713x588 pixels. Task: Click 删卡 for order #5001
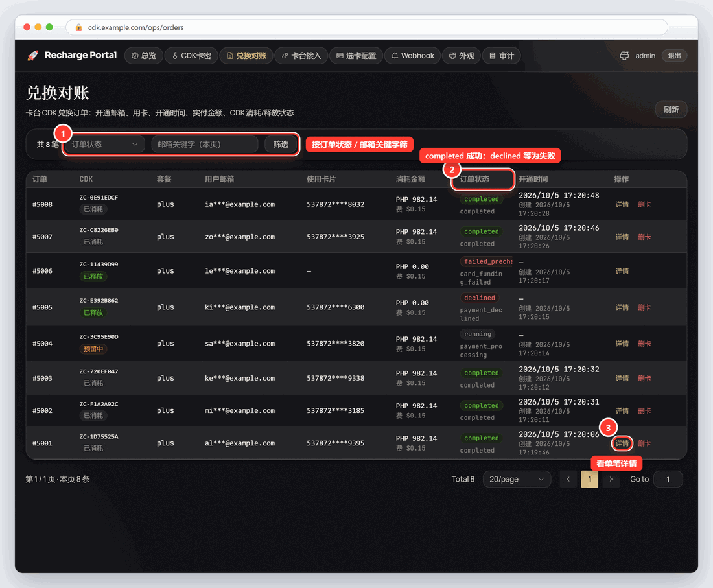[644, 443]
